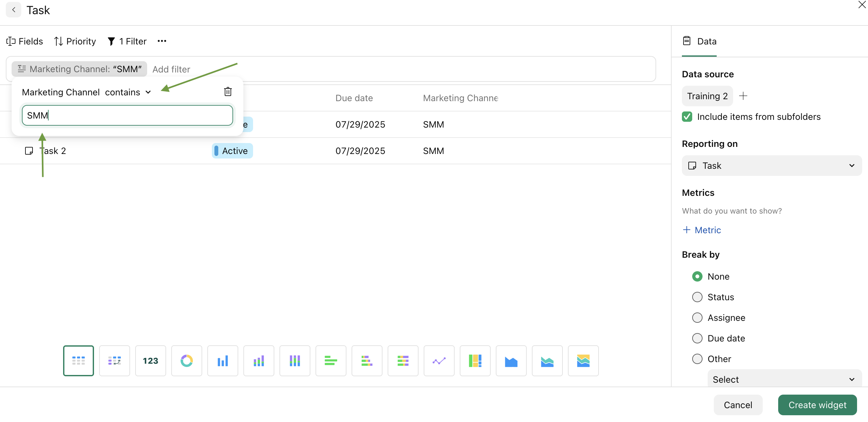Screen dimensions: 868x422
Task: Go back using the left arrow
Action: 14,10
